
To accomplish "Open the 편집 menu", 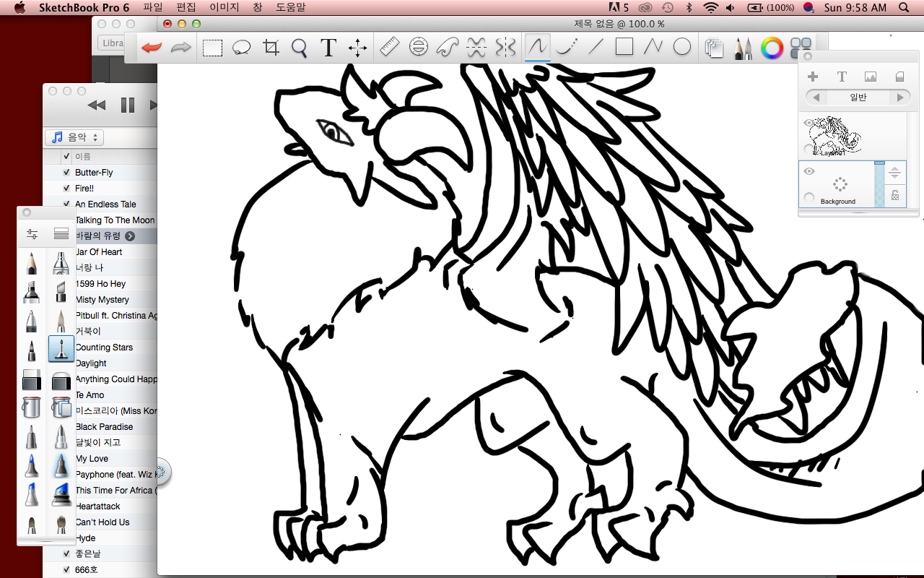I will 186,7.
